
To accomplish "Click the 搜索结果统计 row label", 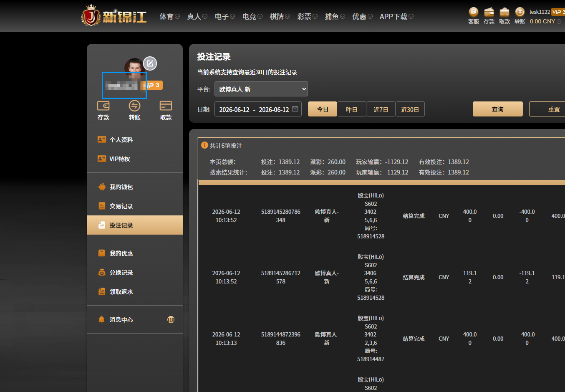I will [229, 172].
